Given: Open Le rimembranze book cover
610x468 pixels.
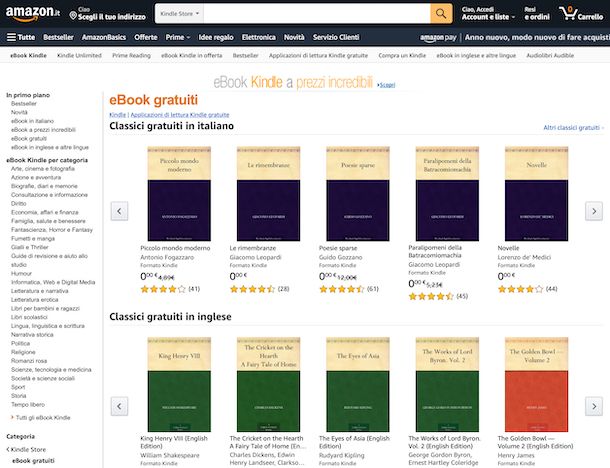Looking at the screenshot, I should (268, 194).
